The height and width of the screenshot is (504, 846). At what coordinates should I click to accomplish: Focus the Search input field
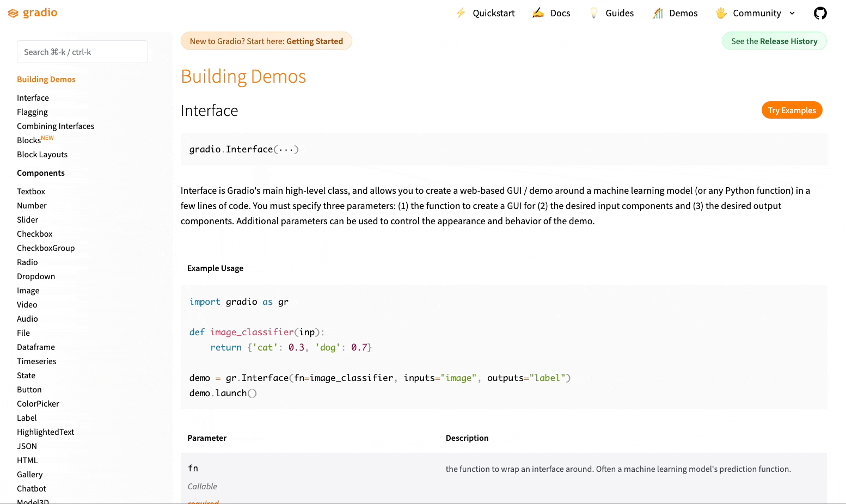[x=82, y=52]
